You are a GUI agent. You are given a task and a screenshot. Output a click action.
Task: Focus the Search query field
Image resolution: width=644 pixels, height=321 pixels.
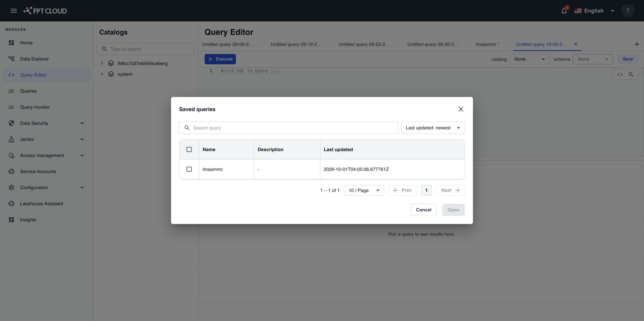288,128
